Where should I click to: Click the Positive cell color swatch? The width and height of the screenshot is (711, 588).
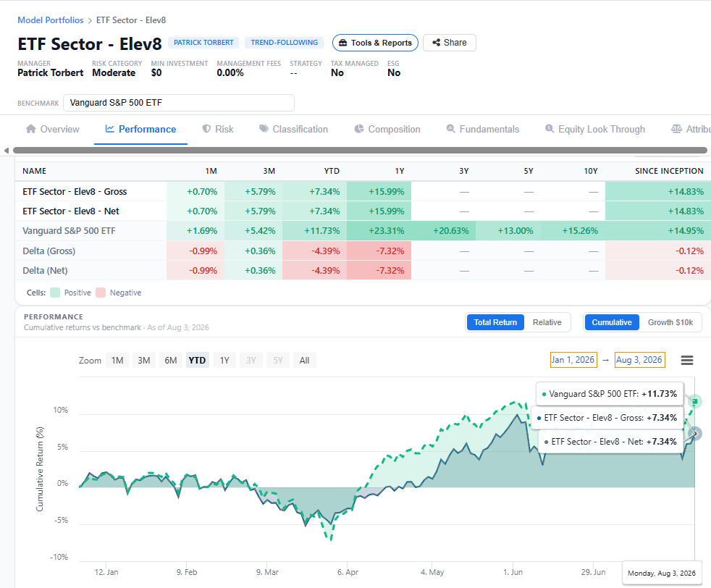[x=55, y=293]
